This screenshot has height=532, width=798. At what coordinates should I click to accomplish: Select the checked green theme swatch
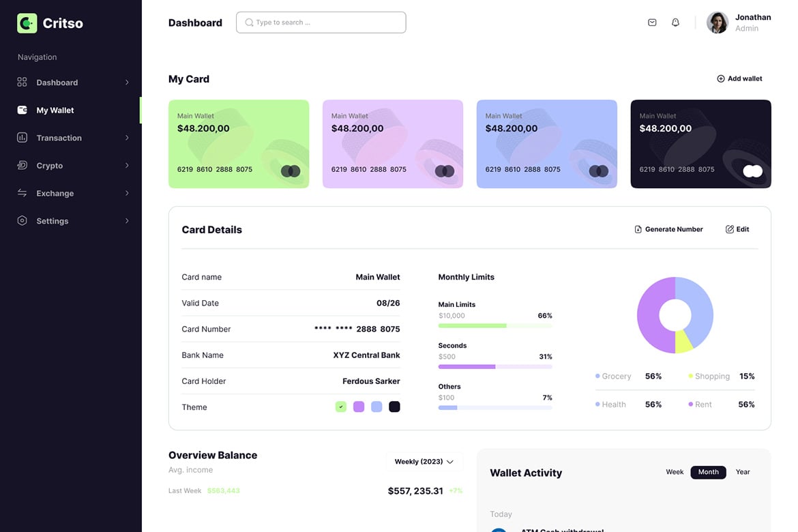(341, 407)
